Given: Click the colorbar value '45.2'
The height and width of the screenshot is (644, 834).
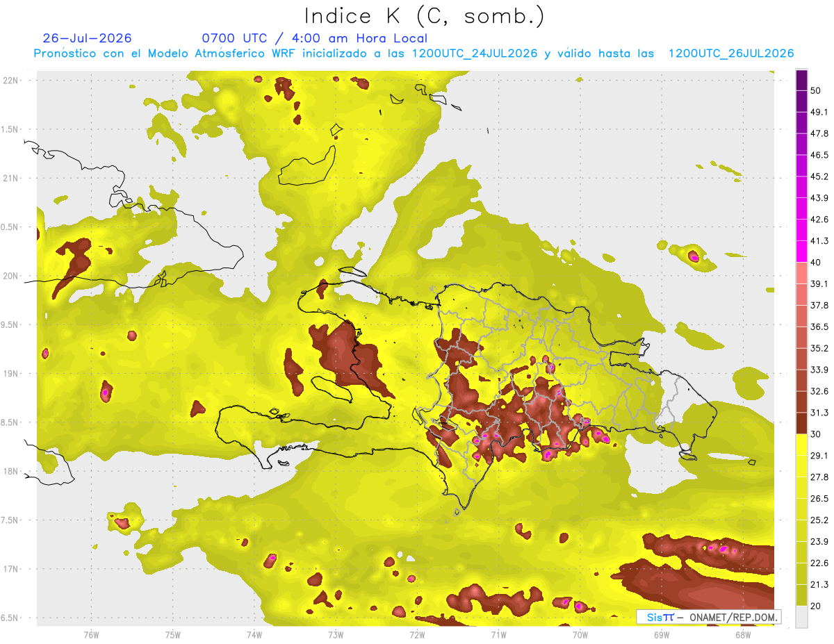Looking at the screenshot, I should (x=819, y=176).
